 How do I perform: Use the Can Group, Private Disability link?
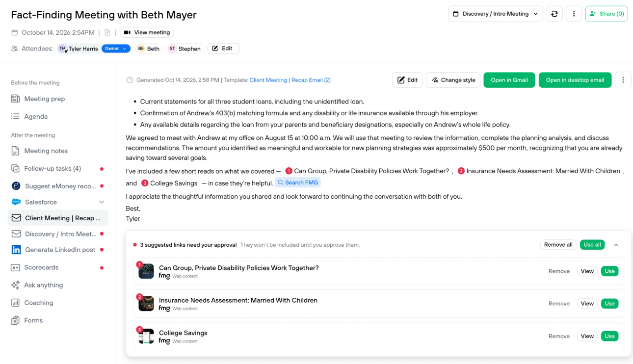click(x=609, y=271)
